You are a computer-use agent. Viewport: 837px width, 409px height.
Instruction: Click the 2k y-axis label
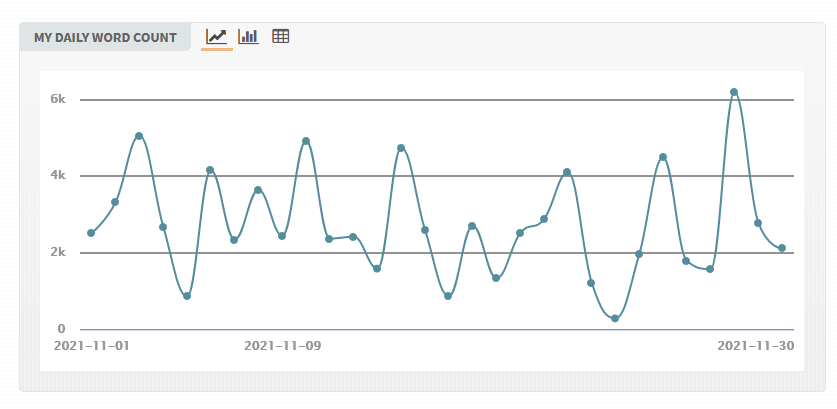click(x=58, y=253)
